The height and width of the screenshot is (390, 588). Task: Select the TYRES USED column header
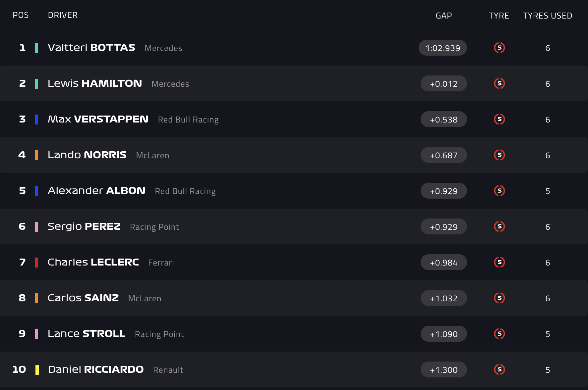(548, 16)
